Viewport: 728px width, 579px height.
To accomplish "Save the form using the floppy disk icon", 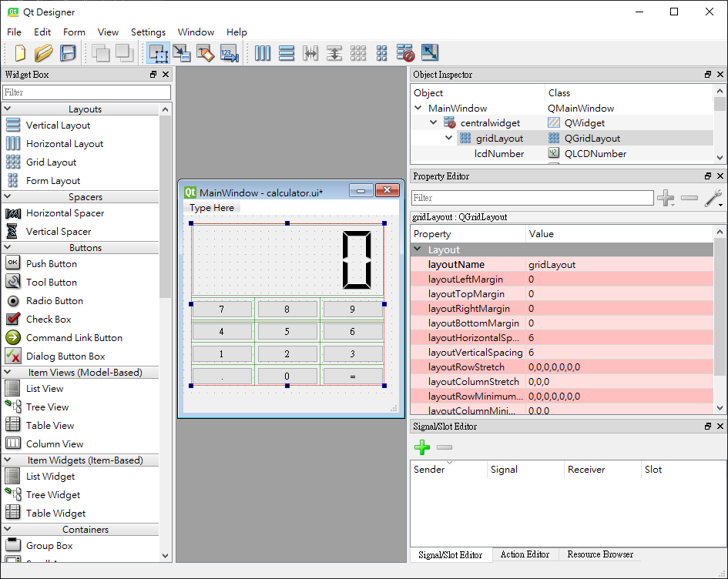I will click(x=68, y=53).
